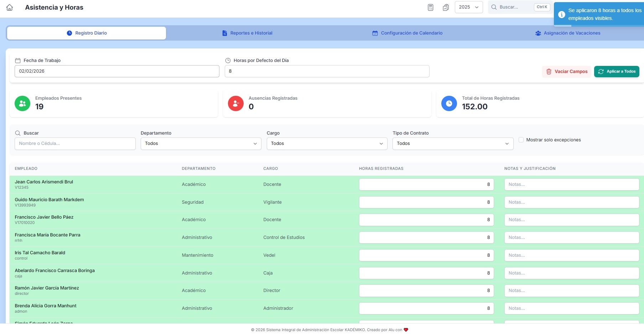Click the calendar icon beside Fecha de Trabajo
644x334 pixels.
(18, 61)
